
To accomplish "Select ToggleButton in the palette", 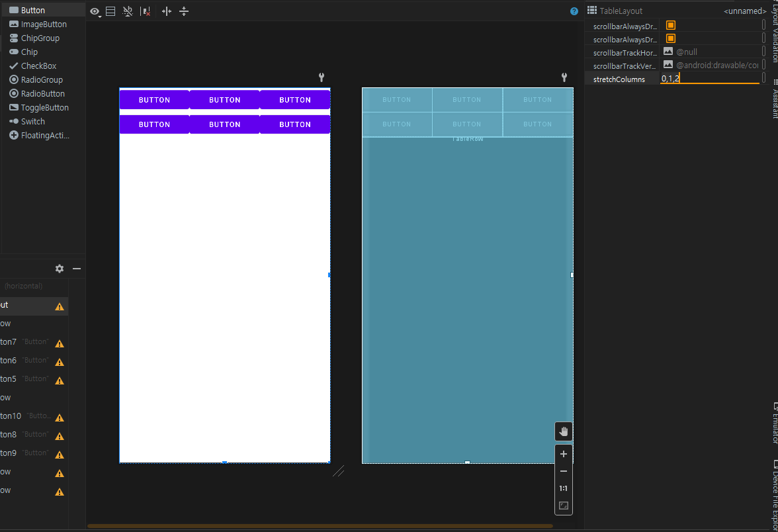I will coord(43,107).
